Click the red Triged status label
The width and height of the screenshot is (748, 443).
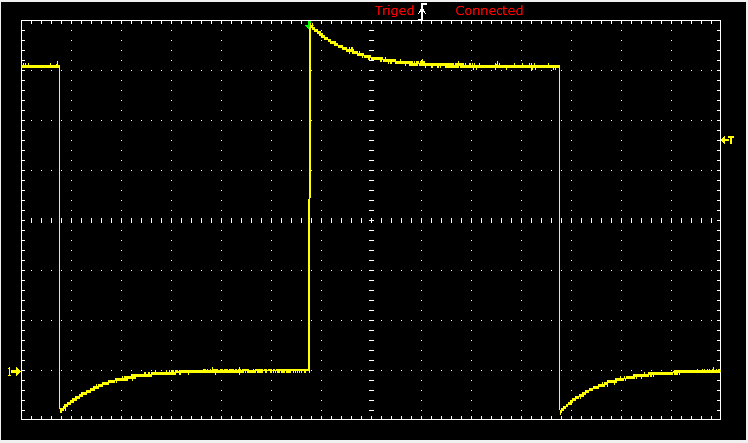pyautogui.click(x=394, y=11)
